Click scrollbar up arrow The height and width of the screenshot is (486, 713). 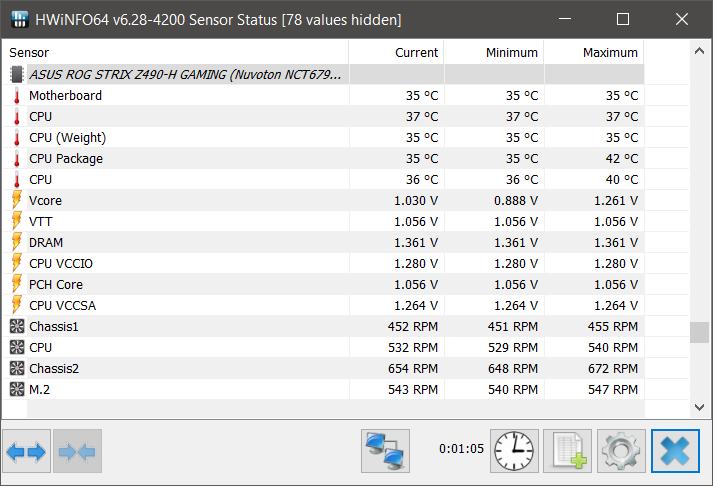(699, 51)
